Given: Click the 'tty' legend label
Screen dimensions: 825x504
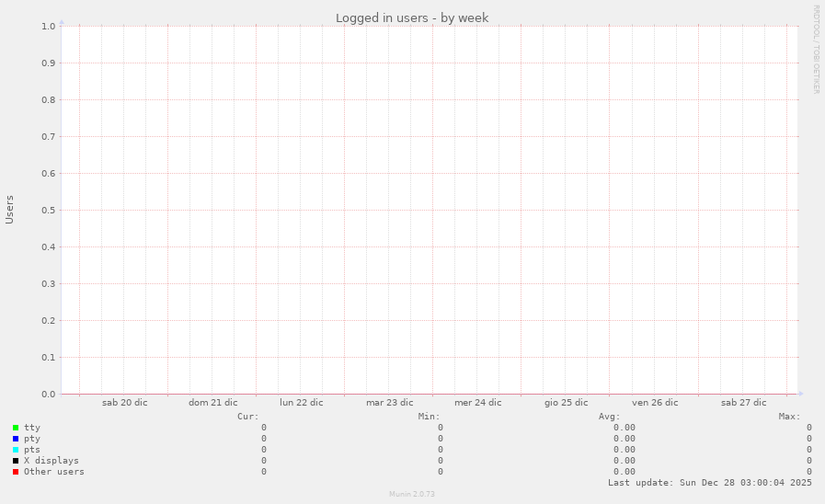Looking at the screenshot, I should 32,428.
